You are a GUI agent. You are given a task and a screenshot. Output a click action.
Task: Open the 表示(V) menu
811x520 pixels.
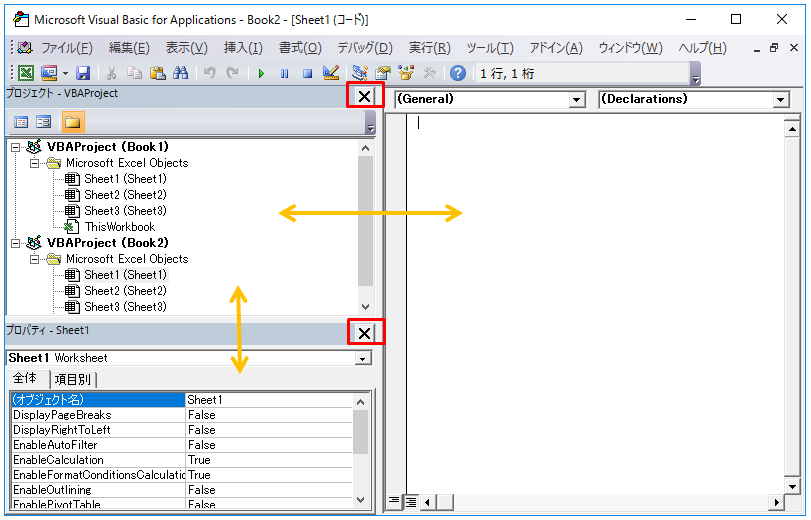(186, 48)
